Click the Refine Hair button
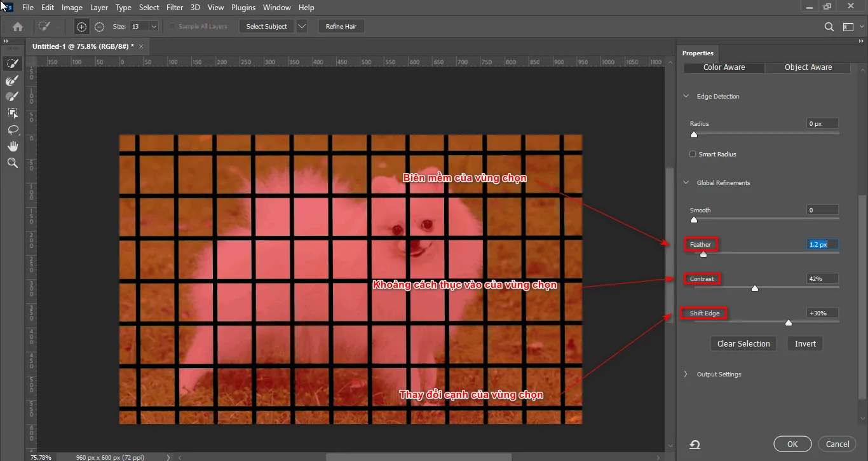Viewport: 868px width, 461px height. (x=341, y=26)
